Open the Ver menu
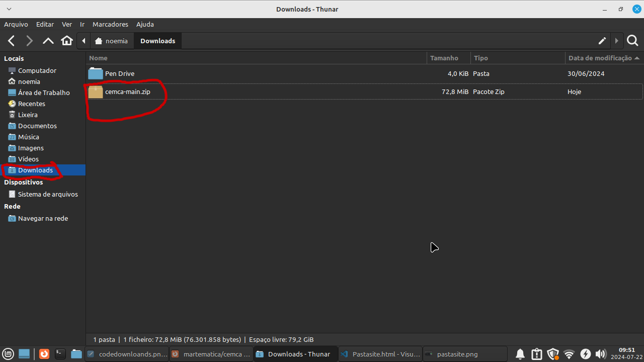 click(x=67, y=24)
